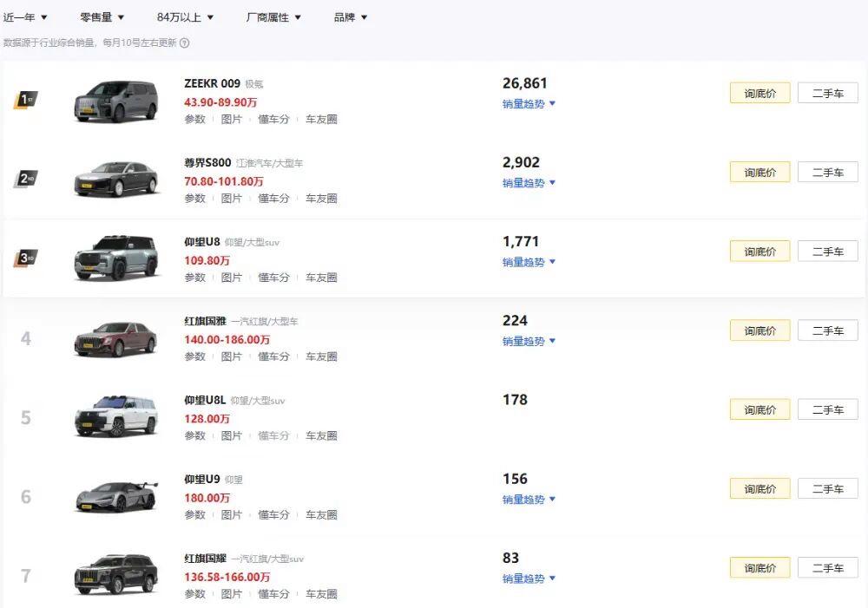Open the 品牌 brand filter dropdown

[351, 17]
